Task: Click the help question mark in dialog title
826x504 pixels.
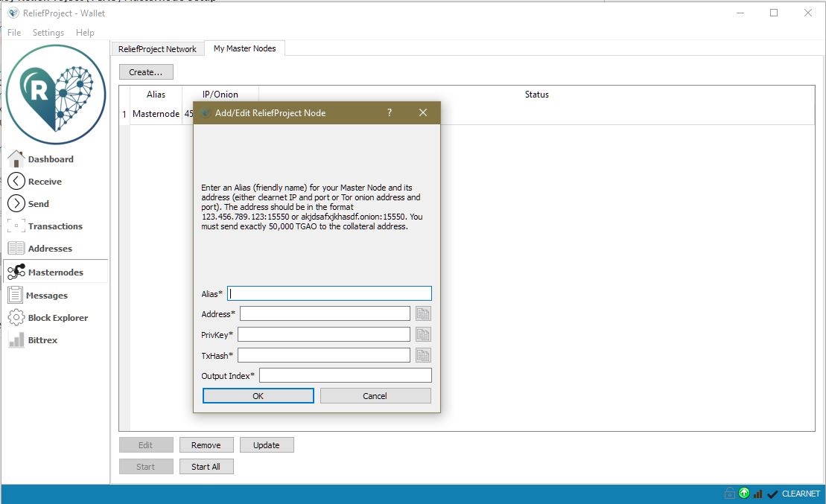Action: pos(390,113)
